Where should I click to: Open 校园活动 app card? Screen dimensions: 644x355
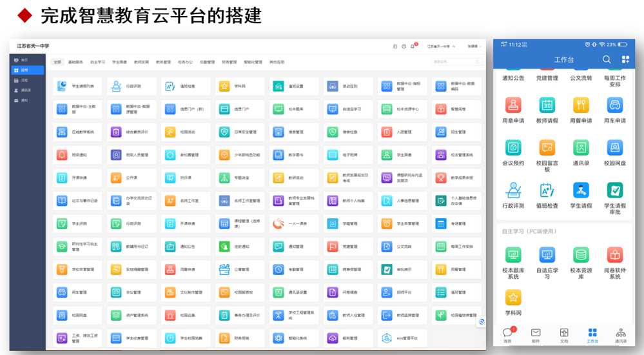[x=186, y=132]
